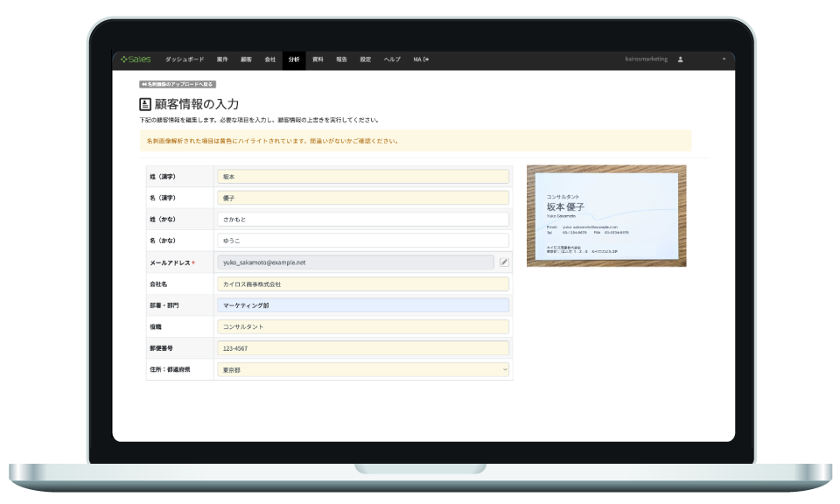Click the 部署・部門 field showing マーケティング部
Image resolution: width=840 pixels, height=504 pixels.
click(362, 305)
